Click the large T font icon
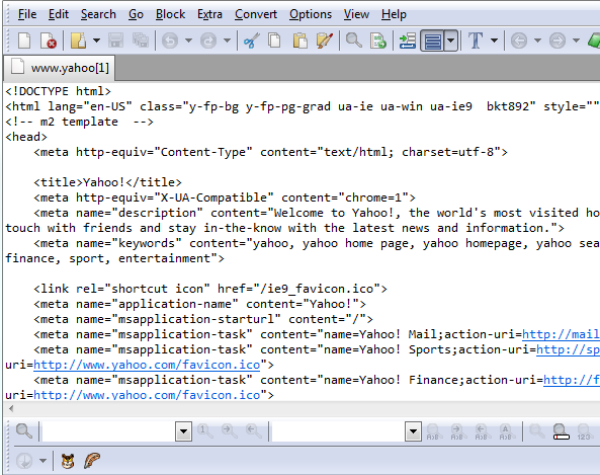This screenshot has width=600, height=475. [476, 41]
